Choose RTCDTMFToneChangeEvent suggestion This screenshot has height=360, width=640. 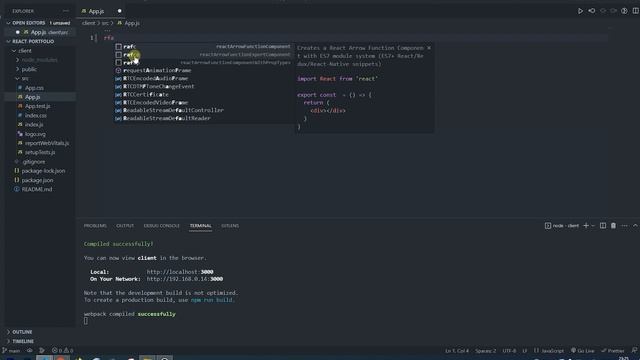click(x=203, y=87)
